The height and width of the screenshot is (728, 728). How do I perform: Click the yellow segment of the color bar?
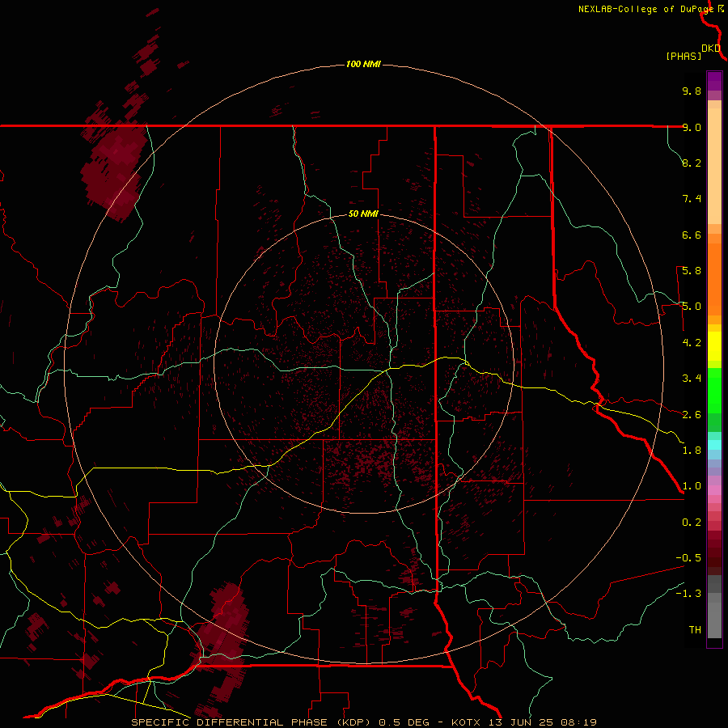(x=714, y=346)
